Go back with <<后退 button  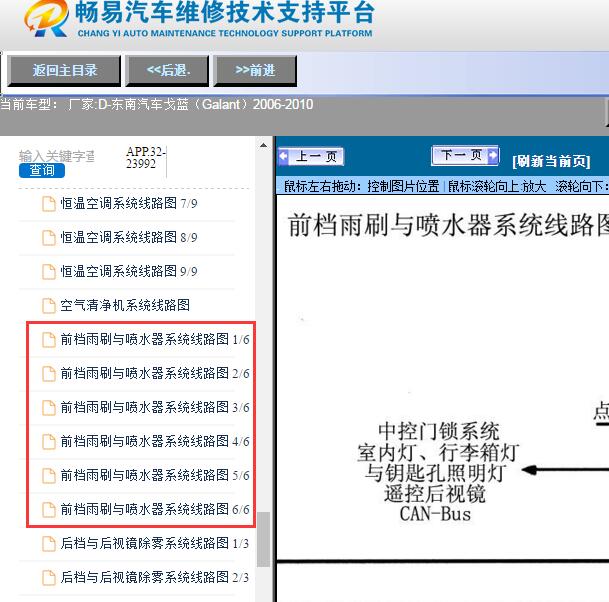pyautogui.click(x=167, y=71)
